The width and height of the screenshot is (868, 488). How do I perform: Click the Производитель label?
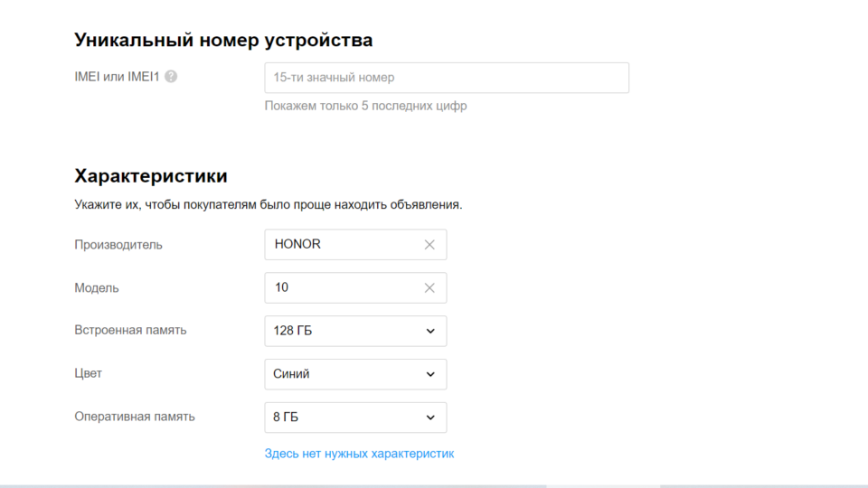click(118, 245)
